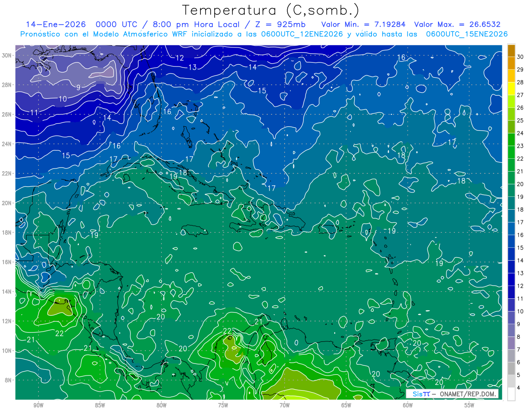Click 'Valor Min. = 7.19284' text

pyautogui.click(x=363, y=24)
